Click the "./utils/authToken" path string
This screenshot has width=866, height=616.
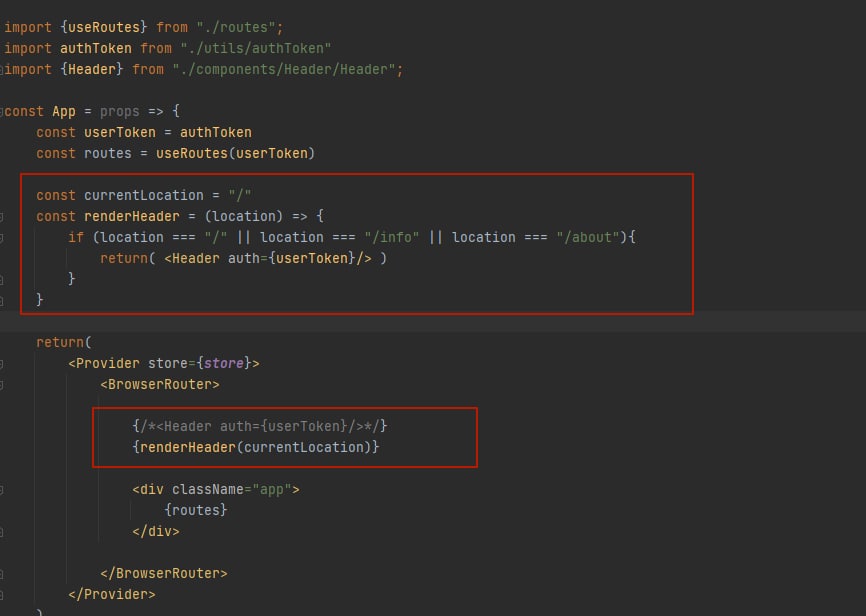[x=256, y=48]
